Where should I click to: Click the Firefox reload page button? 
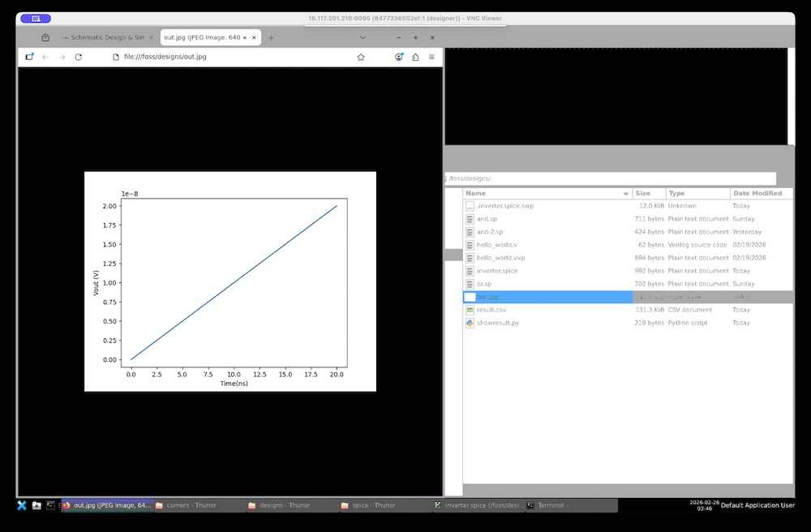click(79, 57)
